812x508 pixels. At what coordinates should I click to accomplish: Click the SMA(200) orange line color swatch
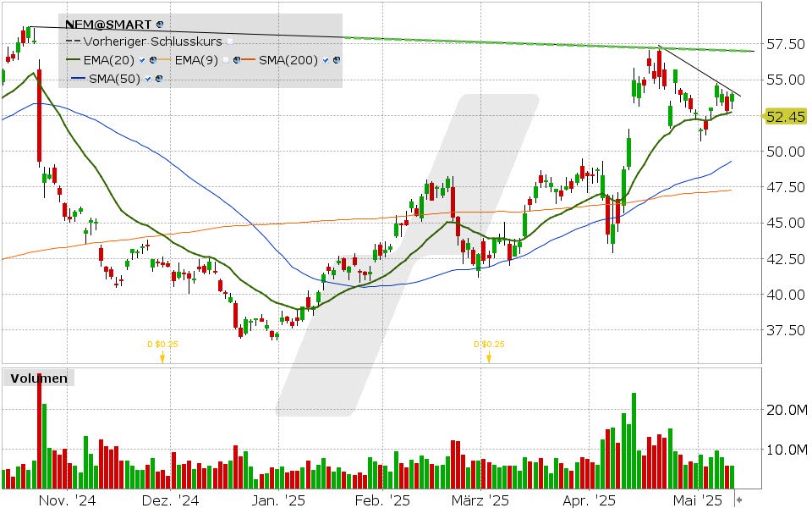[249, 60]
